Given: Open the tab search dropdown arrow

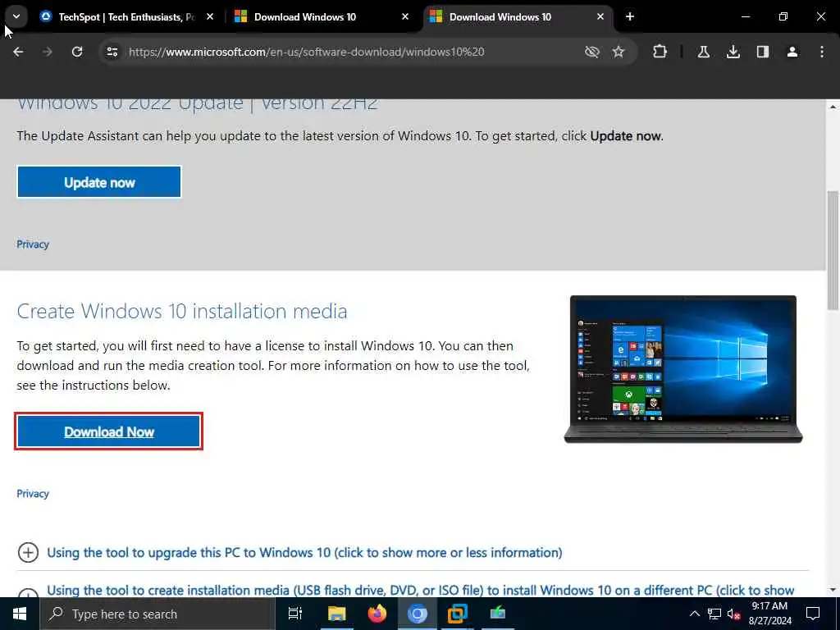Looking at the screenshot, I should click(16, 16).
